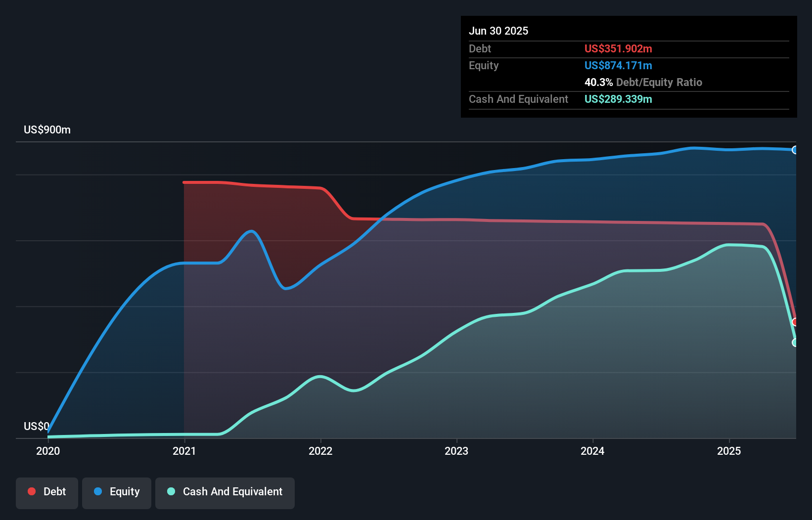
Task: Click the red Debt legend dot icon
Action: pos(31,491)
